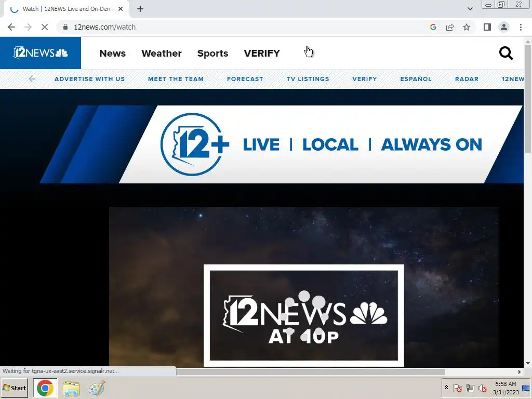Open the Weather menu
The width and height of the screenshot is (532, 399).
pos(162,54)
